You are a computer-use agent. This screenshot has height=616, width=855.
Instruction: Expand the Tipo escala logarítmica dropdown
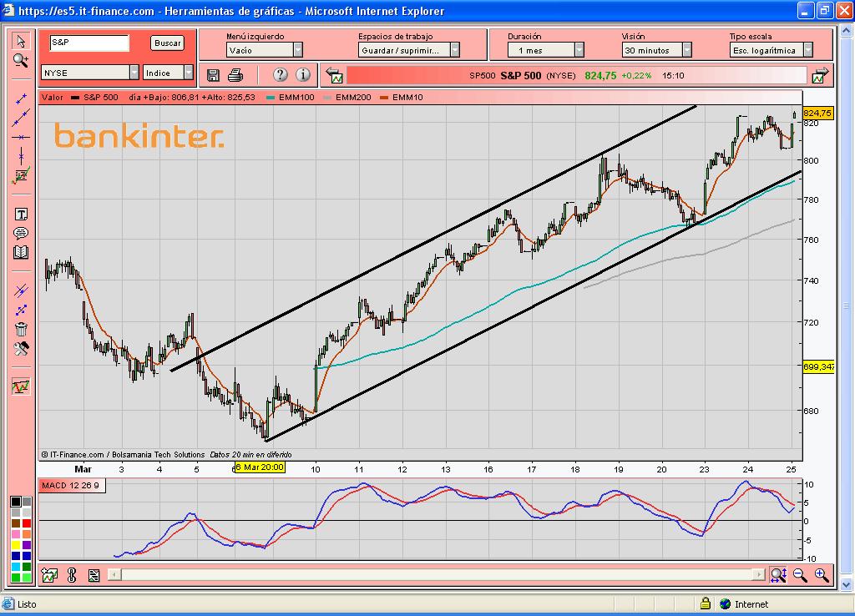click(768, 50)
